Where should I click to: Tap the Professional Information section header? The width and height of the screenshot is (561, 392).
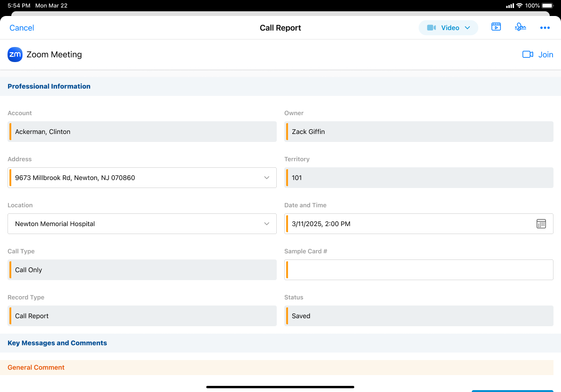[x=49, y=86]
